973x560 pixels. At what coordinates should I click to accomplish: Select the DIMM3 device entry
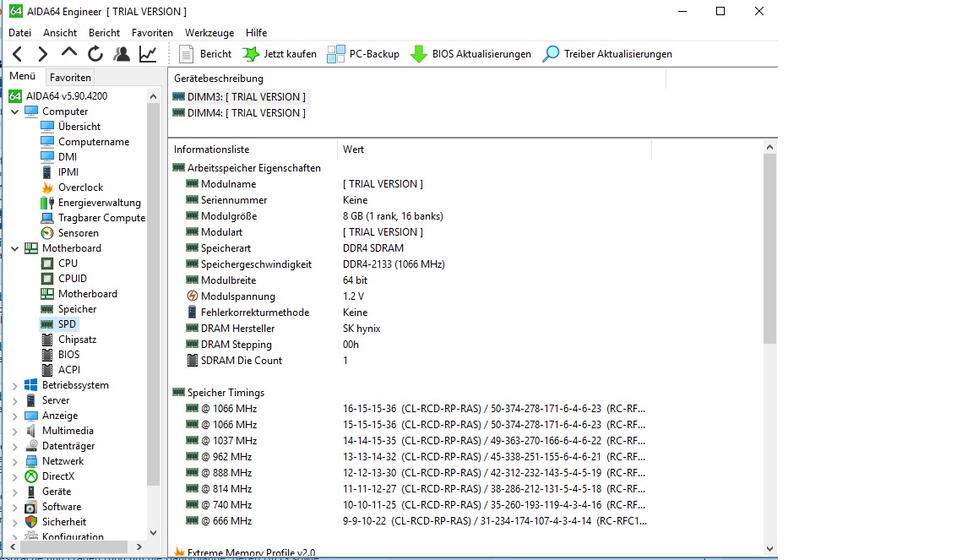click(239, 97)
